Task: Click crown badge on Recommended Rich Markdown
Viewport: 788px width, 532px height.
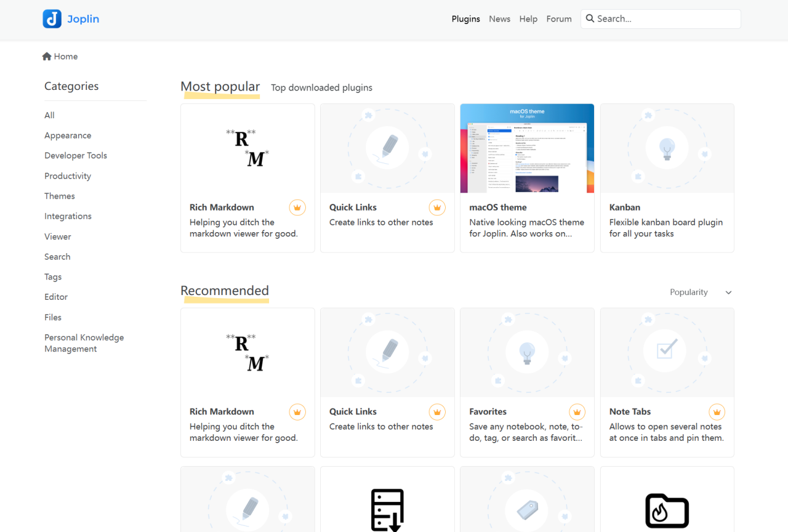Action: pyautogui.click(x=297, y=412)
